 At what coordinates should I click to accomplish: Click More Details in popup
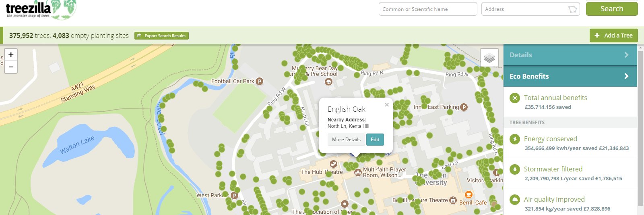pyautogui.click(x=346, y=140)
